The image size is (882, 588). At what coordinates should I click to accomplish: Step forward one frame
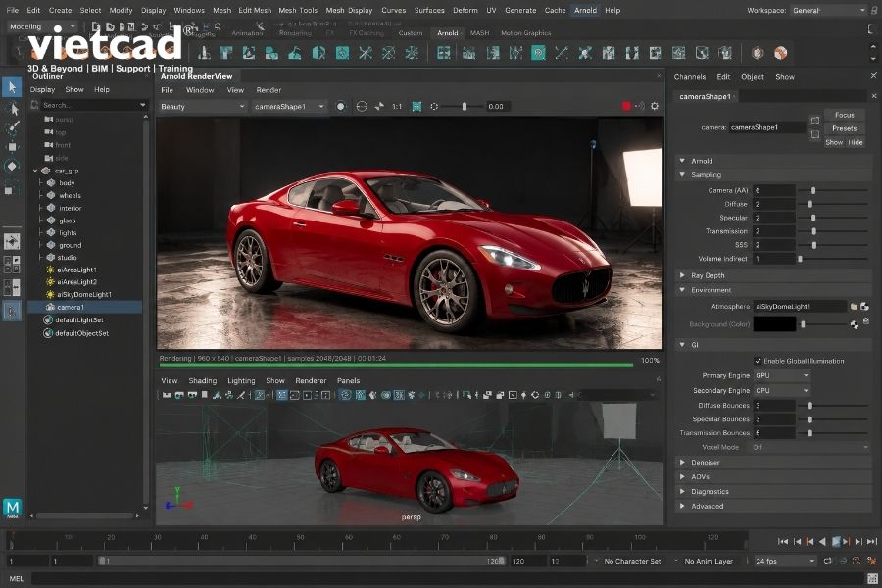click(x=858, y=541)
